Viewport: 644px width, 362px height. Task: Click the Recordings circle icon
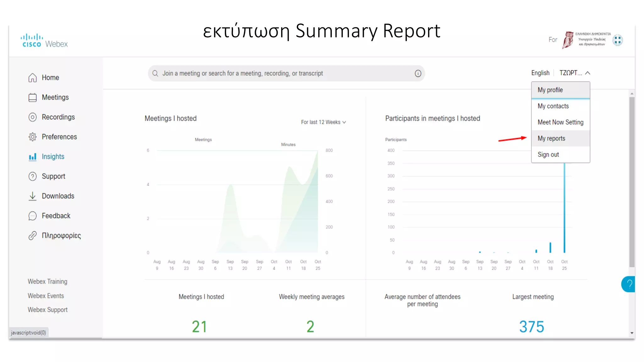pos(32,117)
